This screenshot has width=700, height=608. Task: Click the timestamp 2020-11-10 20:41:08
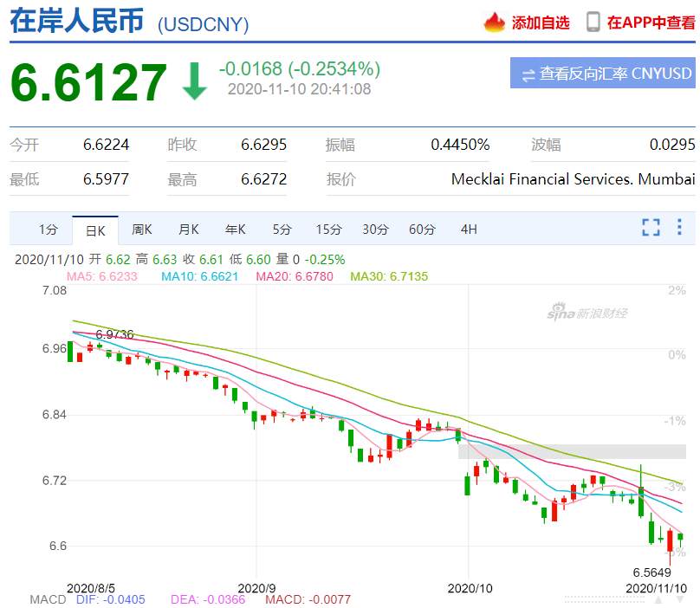click(x=299, y=89)
